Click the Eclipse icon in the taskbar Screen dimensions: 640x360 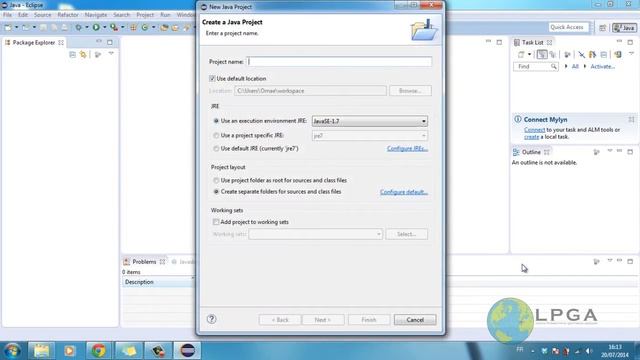187,350
